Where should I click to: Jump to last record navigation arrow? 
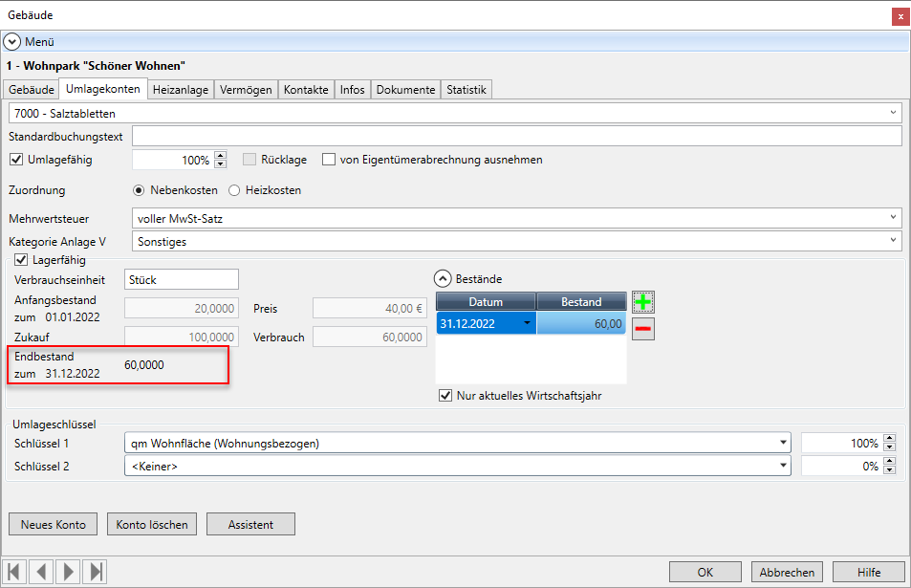click(x=96, y=572)
